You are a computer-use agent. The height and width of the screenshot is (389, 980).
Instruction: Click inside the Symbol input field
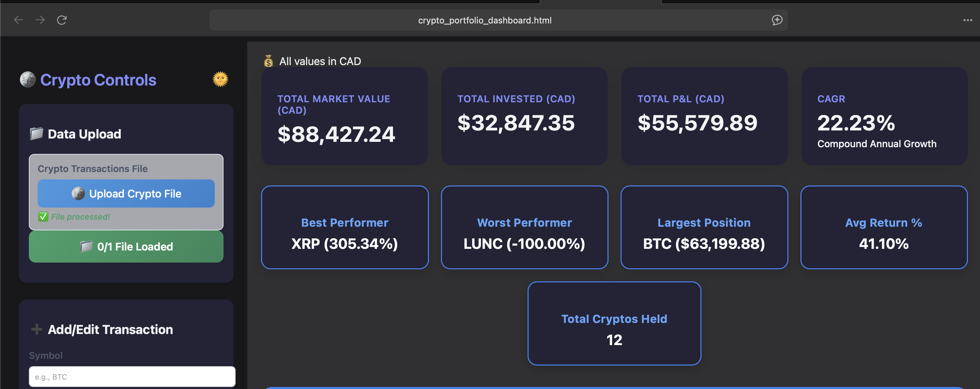coord(132,377)
